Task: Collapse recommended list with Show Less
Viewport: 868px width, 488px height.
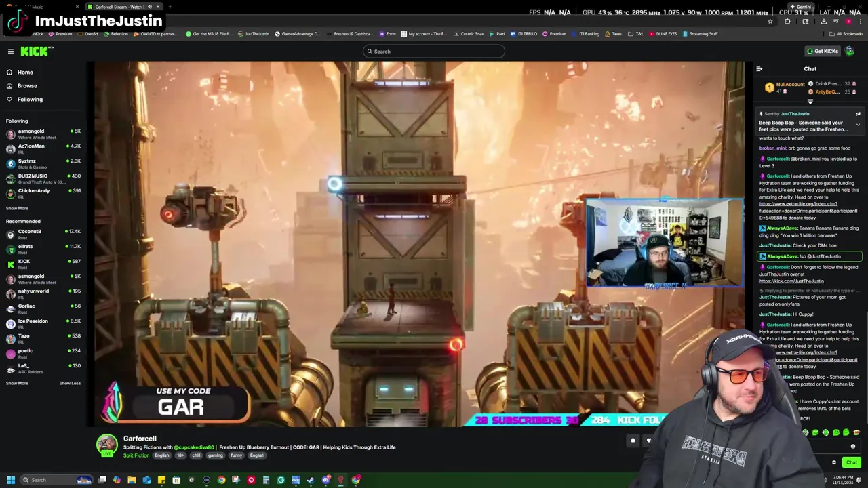Action: [x=70, y=384]
